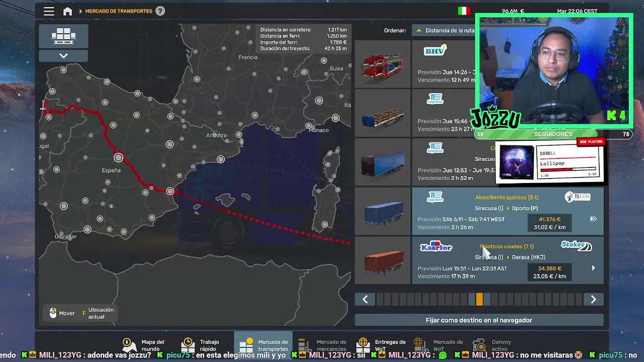Click the 'MERCADO DE TRANSPORTES' breadcrumb
This screenshot has height=362, width=644.
(119, 11)
